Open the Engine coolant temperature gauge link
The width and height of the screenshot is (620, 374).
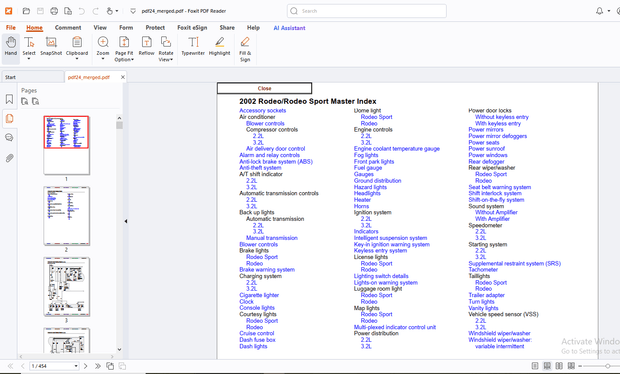[397, 149]
